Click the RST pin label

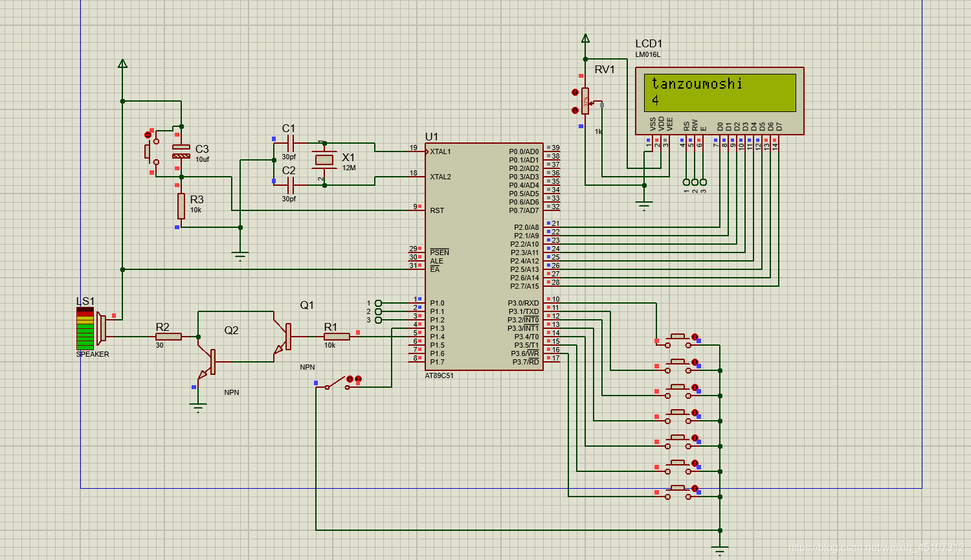point(437,210)
